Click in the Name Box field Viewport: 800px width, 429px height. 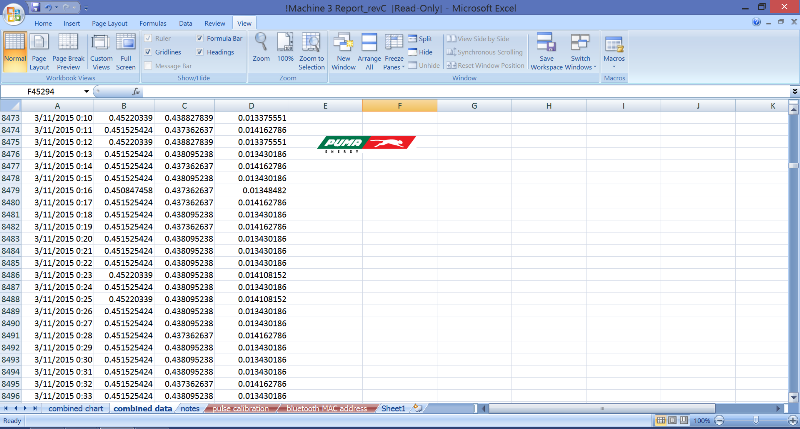pyautogui.click(x=41, y=92)
